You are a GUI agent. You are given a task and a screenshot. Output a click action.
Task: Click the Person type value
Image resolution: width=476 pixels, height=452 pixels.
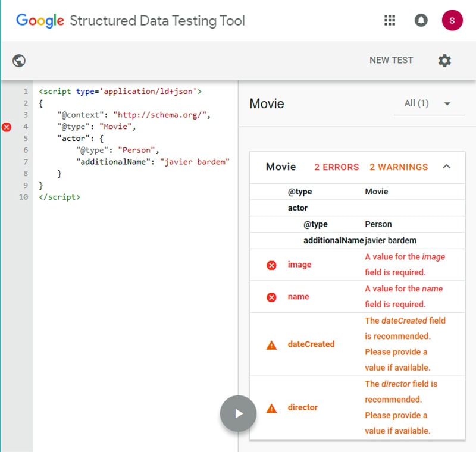point(378,224)
